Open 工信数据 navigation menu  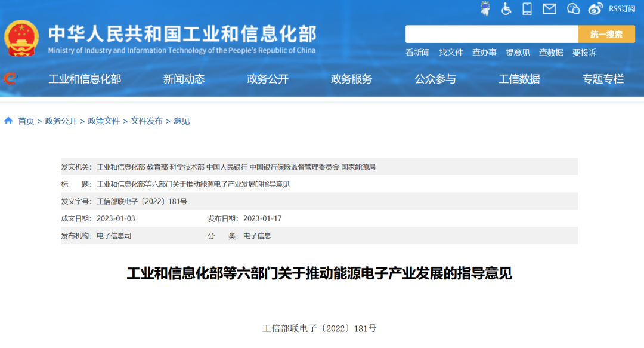tap(519, 79)
